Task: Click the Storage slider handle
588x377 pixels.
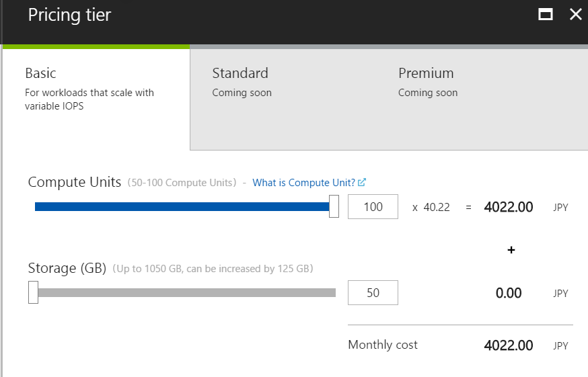Action: point(33,292)
